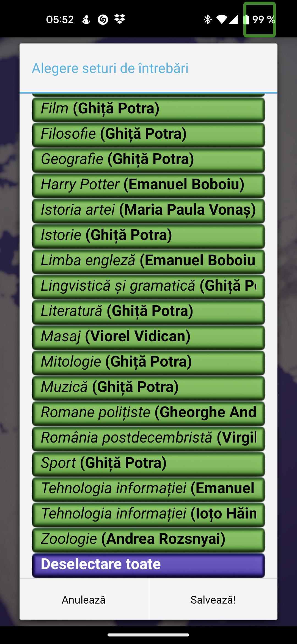
Task: Tap the cellular signal icon
Action: 233,19
